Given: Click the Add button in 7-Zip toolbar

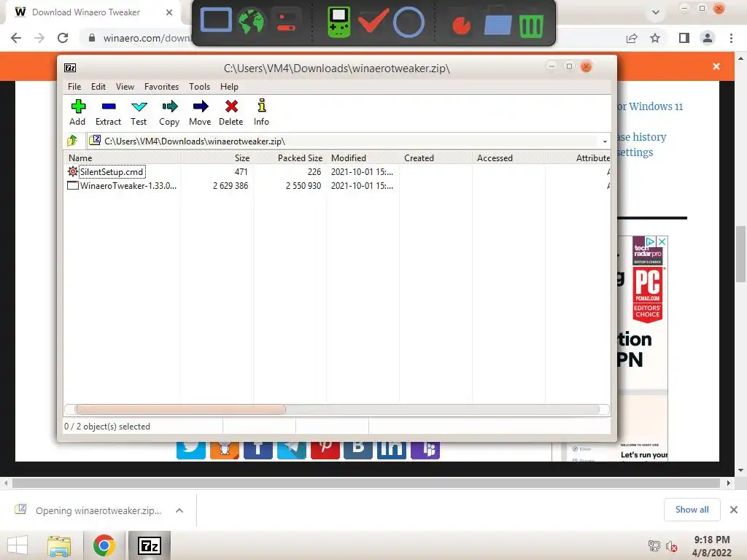Looking at the screenshot, I should click(x=77, y=112).
